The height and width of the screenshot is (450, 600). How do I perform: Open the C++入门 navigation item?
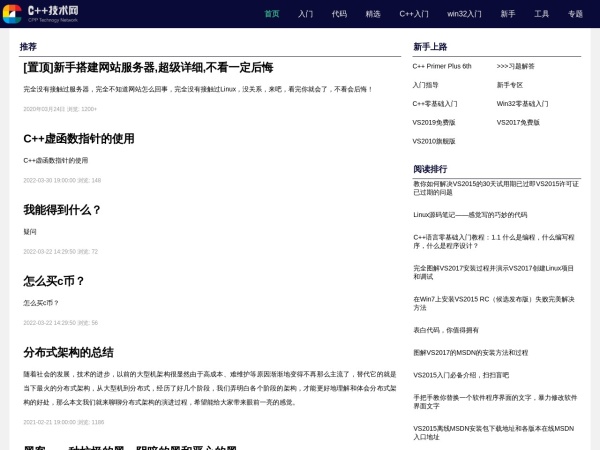414,14
